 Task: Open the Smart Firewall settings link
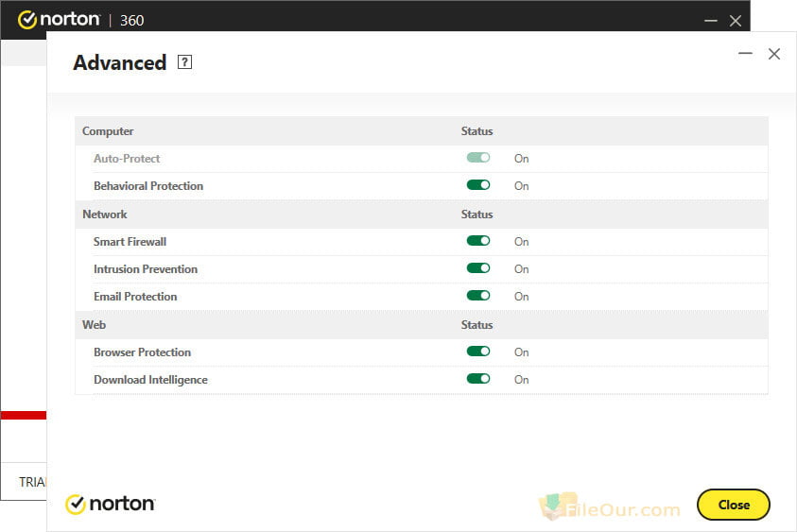coord(130,242)
